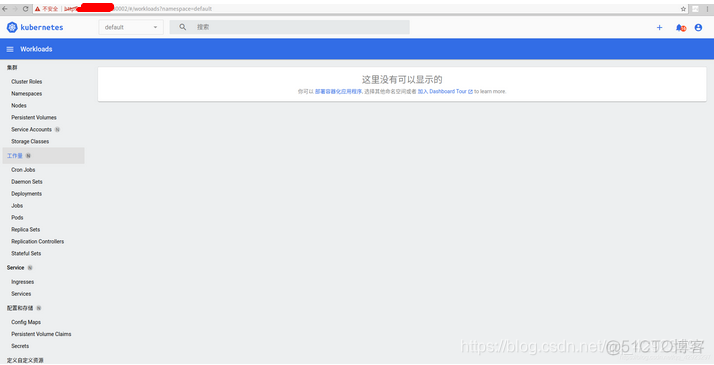Select the highlighted 工作量 sidebar item
The image size is (714, 365).
tap(43, 156)
